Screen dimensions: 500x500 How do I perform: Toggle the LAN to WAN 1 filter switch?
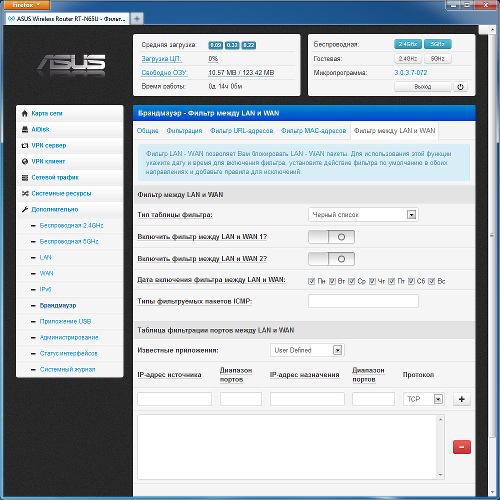[331, 237]
